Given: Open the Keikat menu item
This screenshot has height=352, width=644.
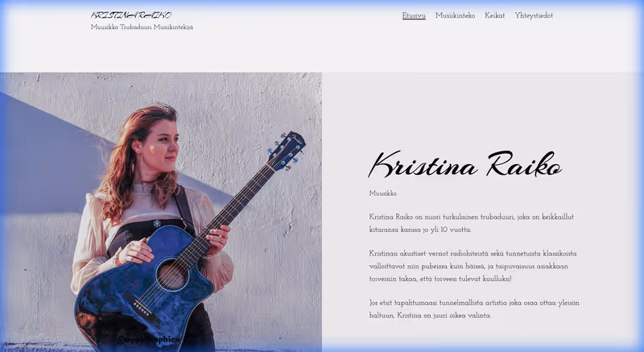Looking at the screenshot, I should (494, 15).
